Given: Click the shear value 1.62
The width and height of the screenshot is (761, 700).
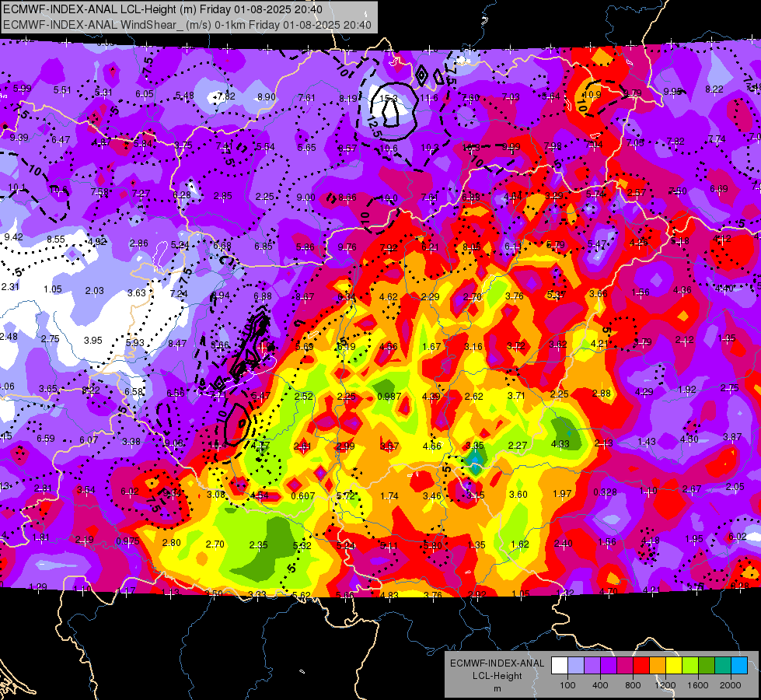Looking at the screenshot, I should [x=519, y=544].
